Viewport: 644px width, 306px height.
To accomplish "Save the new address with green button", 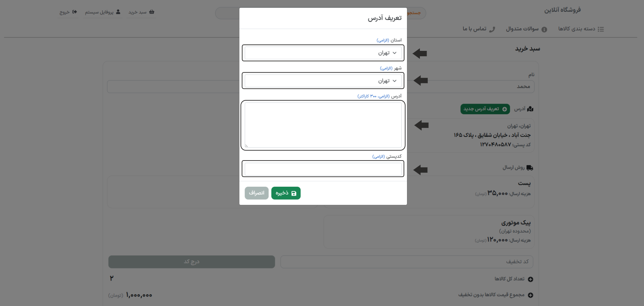I will click(286, 193).
